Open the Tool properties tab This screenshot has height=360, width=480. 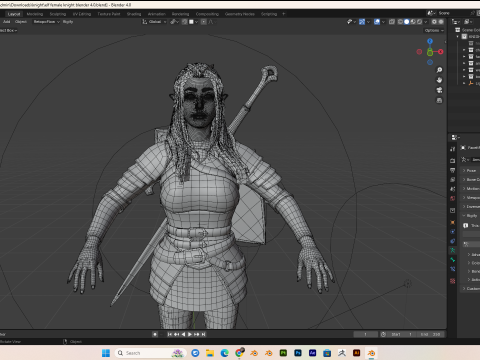452,149
